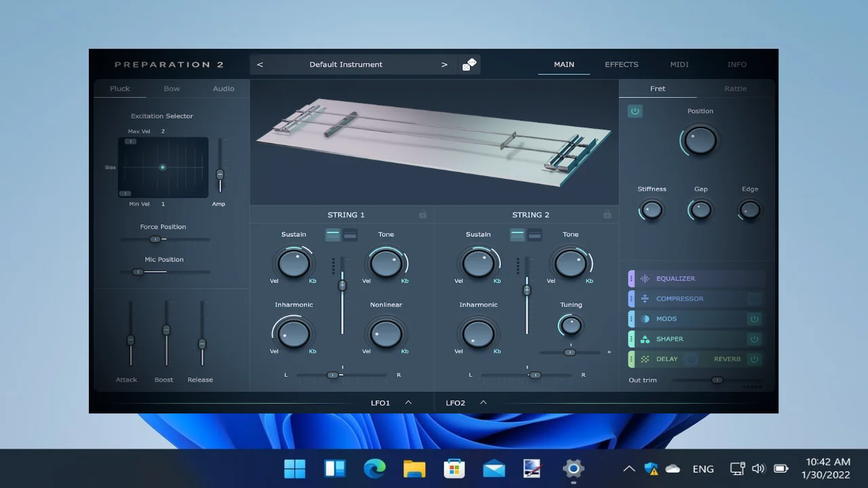Click the volume speaker tray icon

(x=759, y=468)
